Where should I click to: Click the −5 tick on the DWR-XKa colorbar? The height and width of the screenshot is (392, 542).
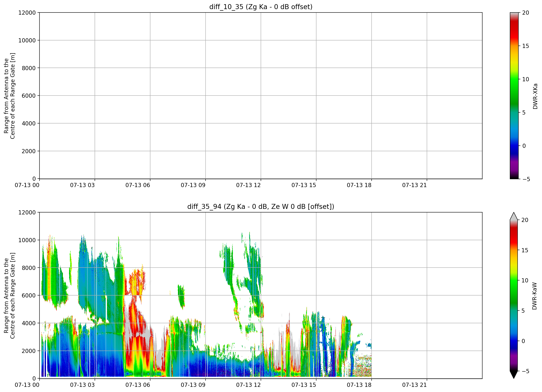526,179
